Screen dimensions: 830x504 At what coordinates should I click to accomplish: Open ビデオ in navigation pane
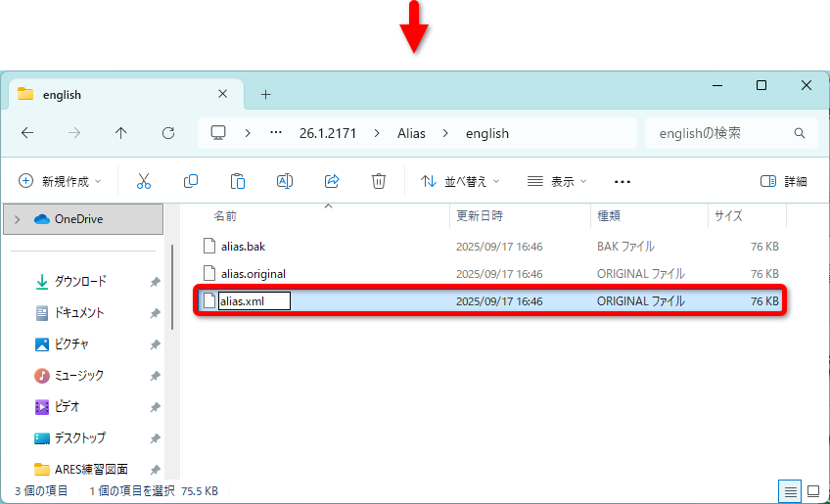click(67, 406)
